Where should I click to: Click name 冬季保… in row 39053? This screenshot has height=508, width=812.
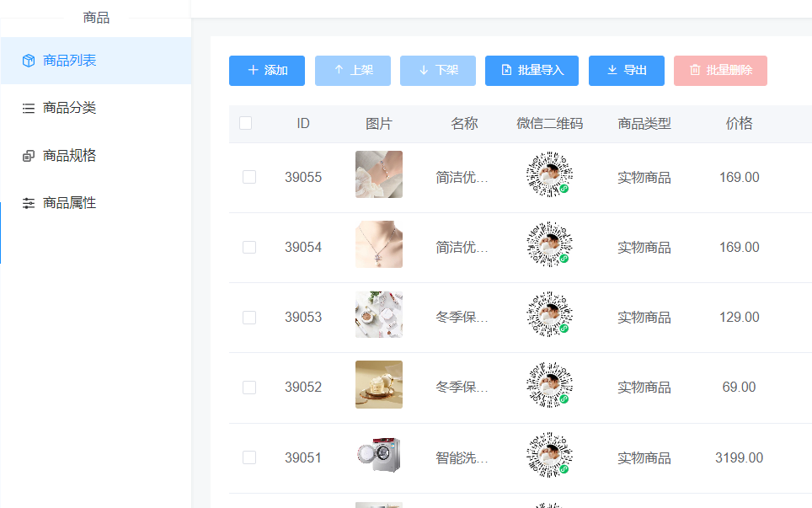(x=462, y=318)
